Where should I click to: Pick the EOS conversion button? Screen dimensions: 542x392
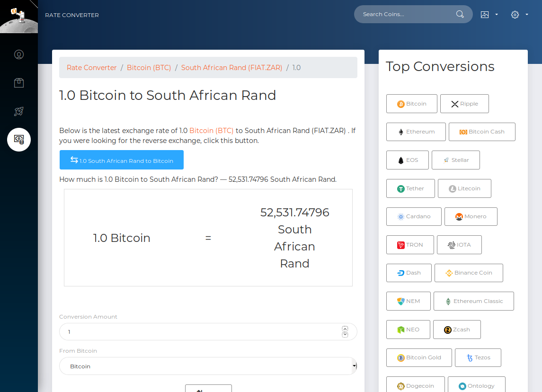(x=408, y=160)
